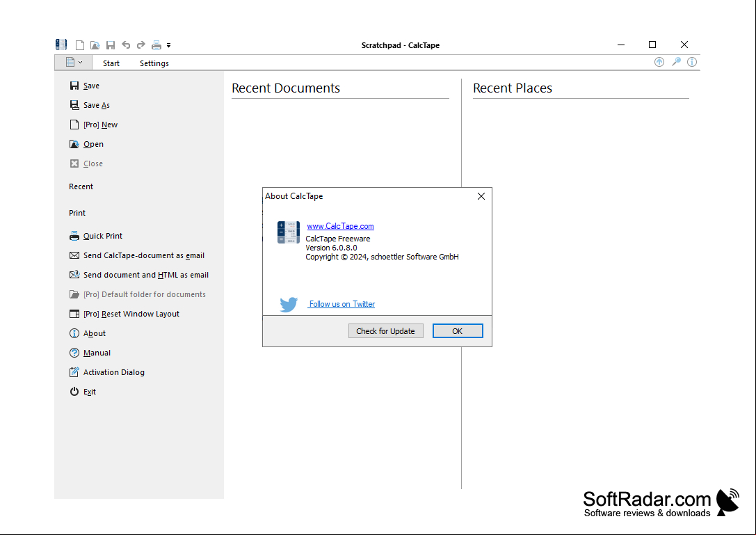Click the envelope icon beside Send CalcTape-document

74,256
